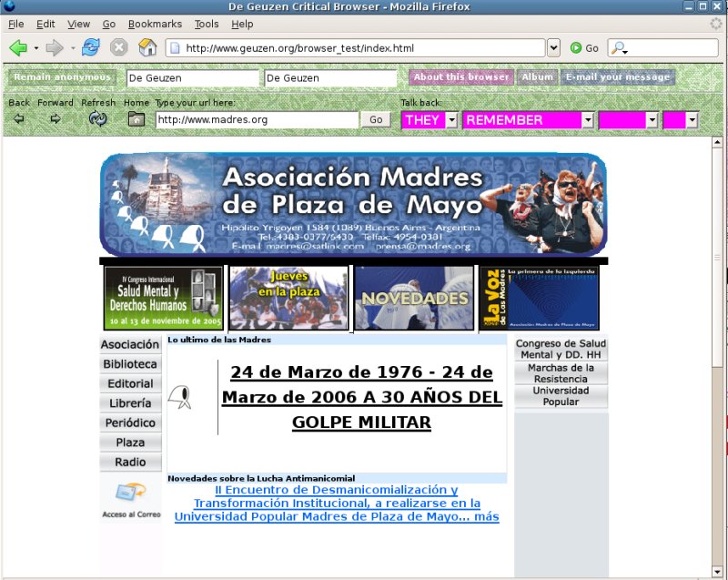Click the first De Geuzen text field
The width and height of the screenshot is (728, 580).
click(192, 78)
